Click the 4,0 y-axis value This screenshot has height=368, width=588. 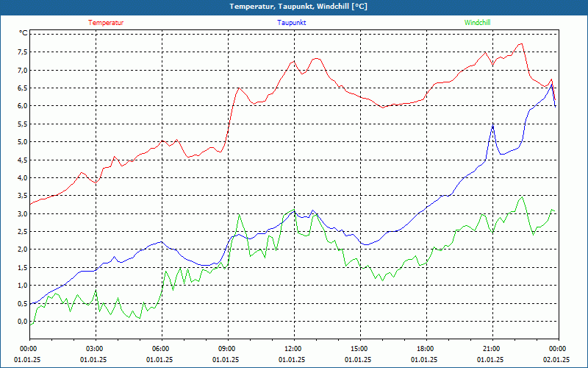click(x=24, y=178)
